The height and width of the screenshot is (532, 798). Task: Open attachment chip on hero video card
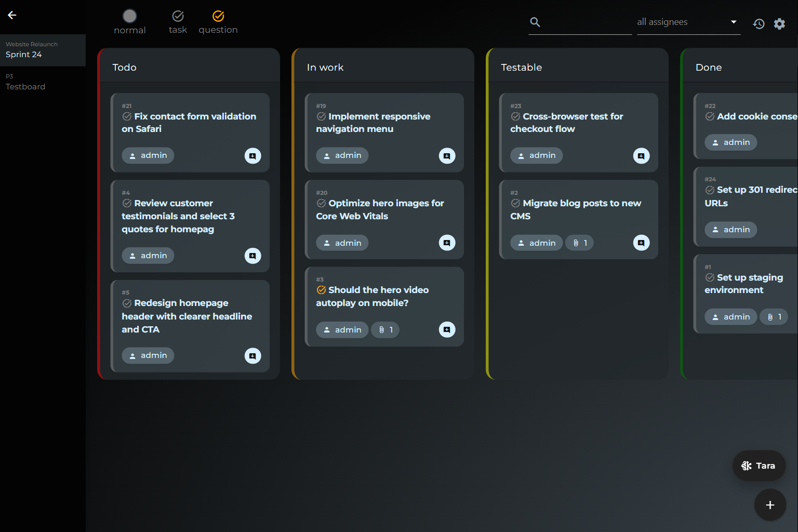point(385,330)
